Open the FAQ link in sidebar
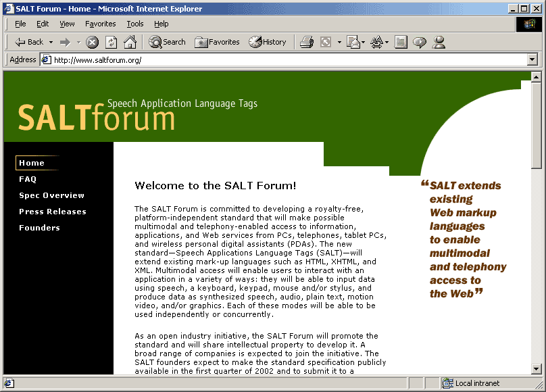546x392 pixels. point(28,179)
